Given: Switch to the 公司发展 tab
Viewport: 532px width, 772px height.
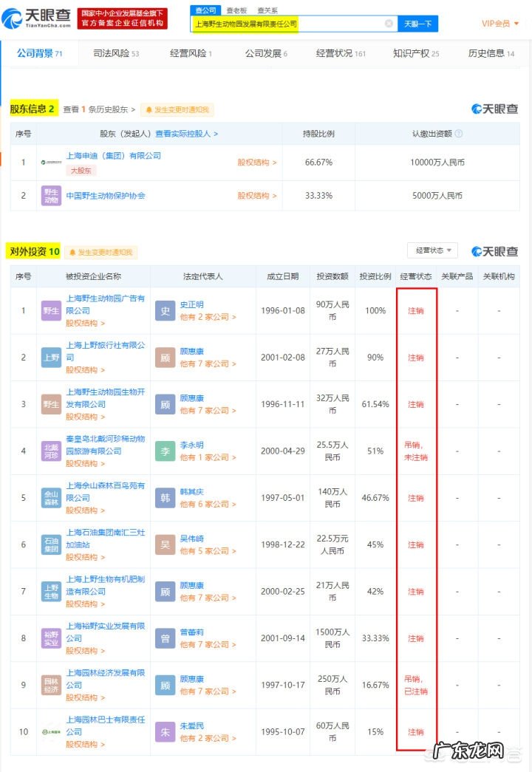Looking at the screenshot, I should point(266,53).
